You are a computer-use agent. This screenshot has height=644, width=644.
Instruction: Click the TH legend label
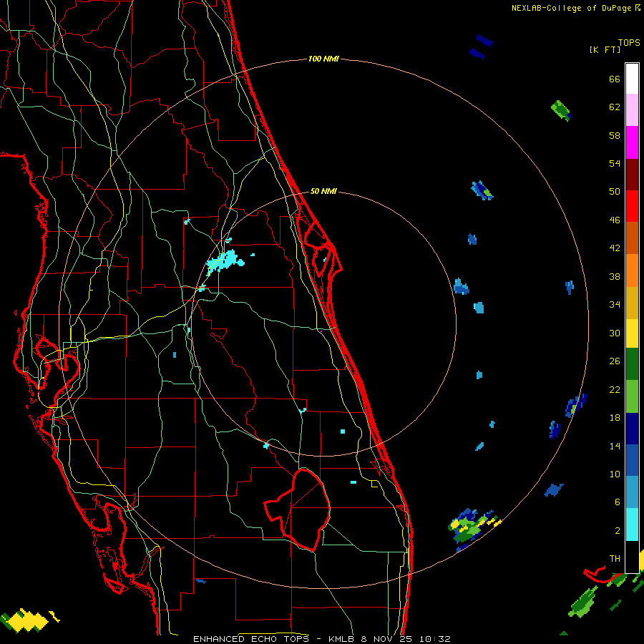(615, 559)
